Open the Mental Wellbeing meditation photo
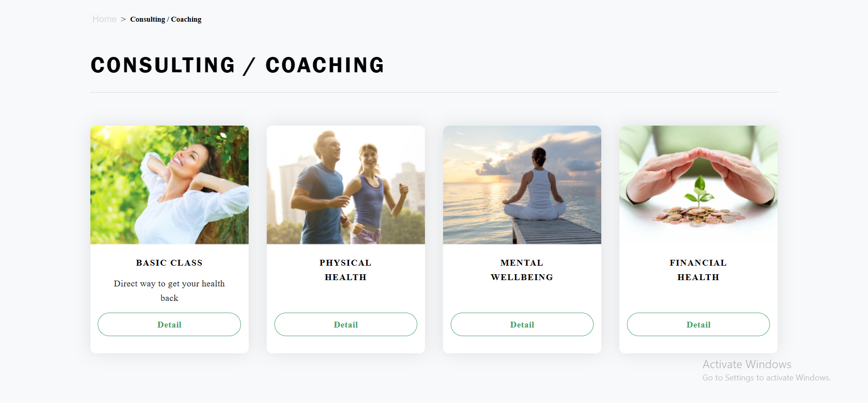868x403 pixels. click(522, 185)
